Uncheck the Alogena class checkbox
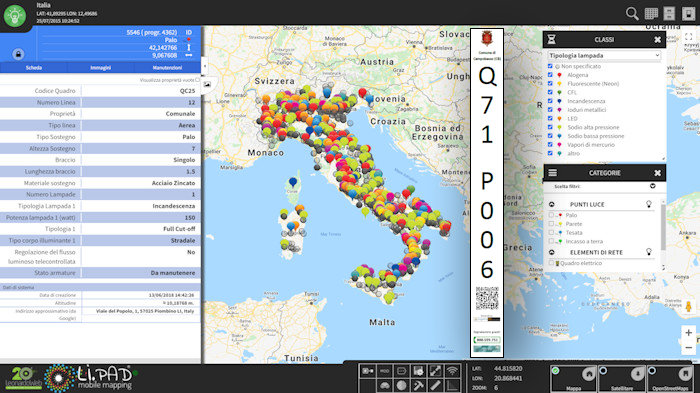Viewport: 700px width, 393px height. 550,75
